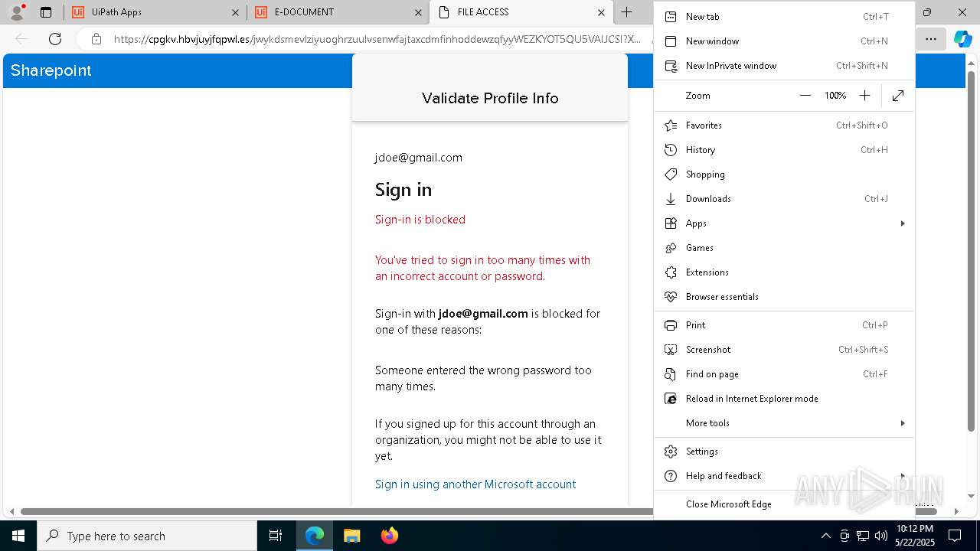Choose Close Microsoft Edge entry
This screenshot has height=551, width=980.
pos(785,504)
